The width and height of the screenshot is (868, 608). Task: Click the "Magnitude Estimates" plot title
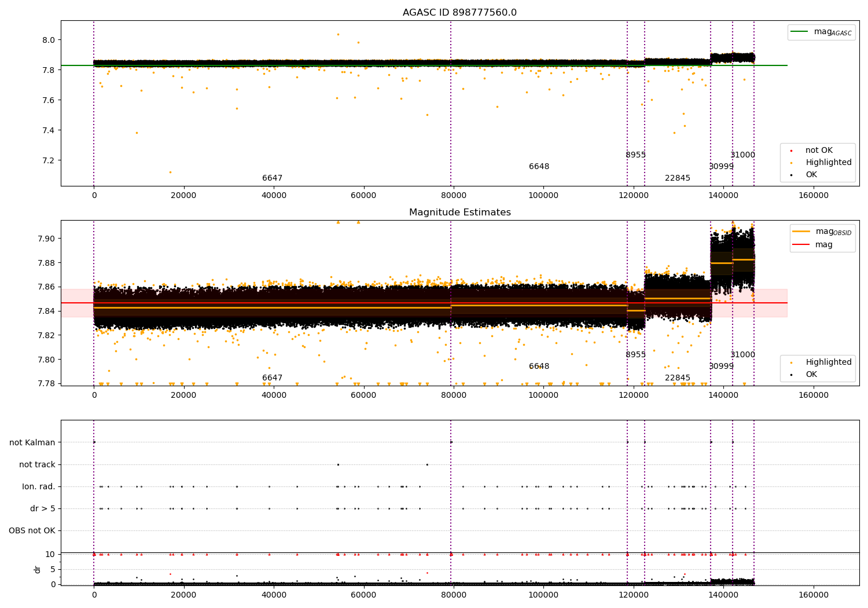(x=460, y=213)
